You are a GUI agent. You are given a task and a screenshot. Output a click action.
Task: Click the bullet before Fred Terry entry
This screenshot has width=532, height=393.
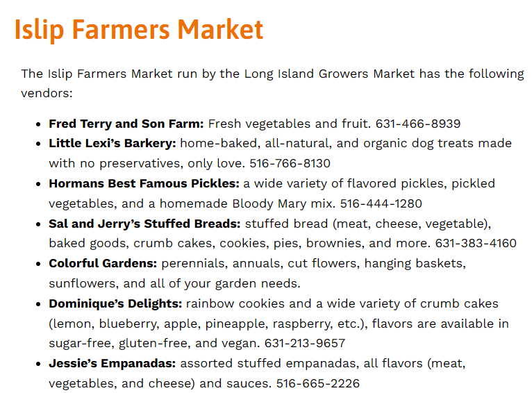(38, 124)
